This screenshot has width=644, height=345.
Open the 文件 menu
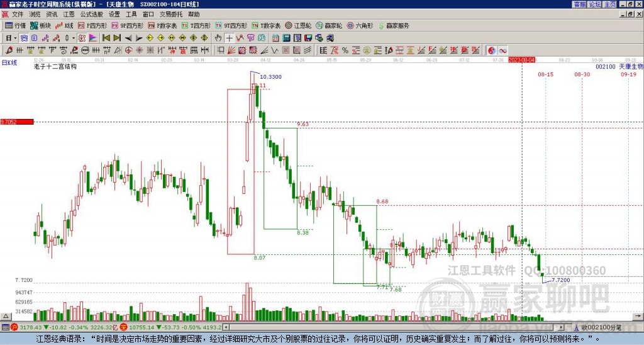point(18,14)
